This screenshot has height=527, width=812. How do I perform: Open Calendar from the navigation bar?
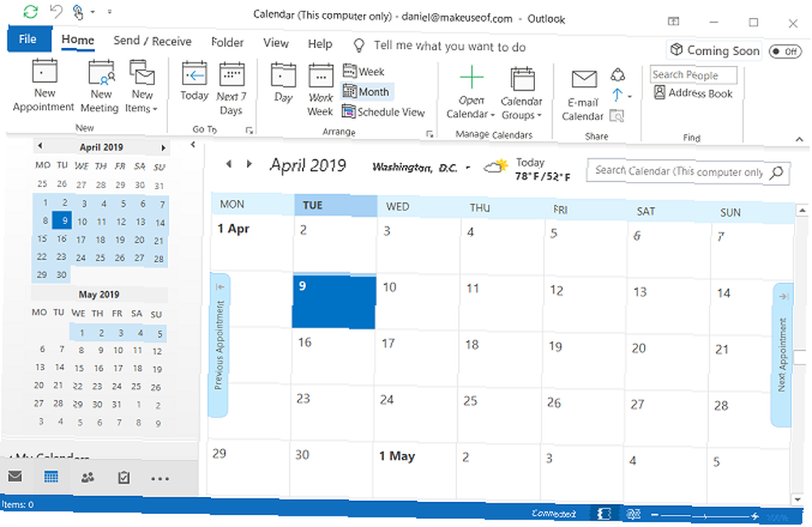50,477
